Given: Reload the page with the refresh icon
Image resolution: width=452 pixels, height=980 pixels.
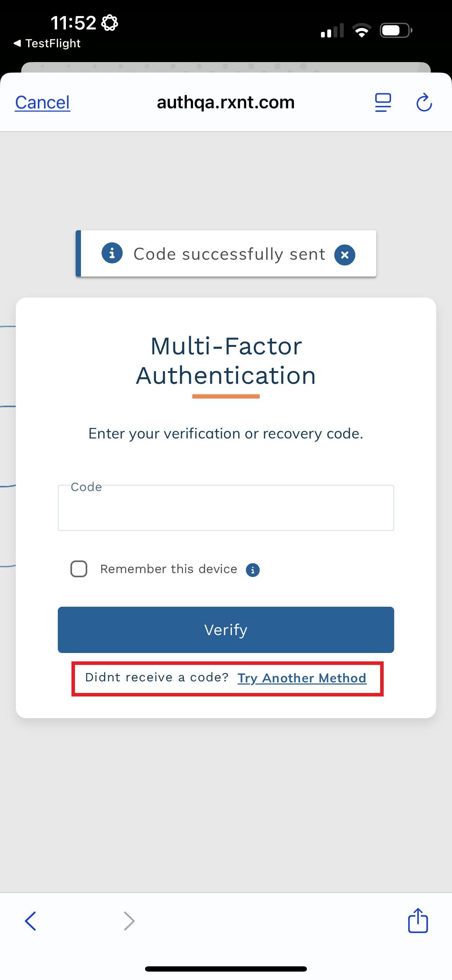Looking at the screenshot, I should 424,103.
